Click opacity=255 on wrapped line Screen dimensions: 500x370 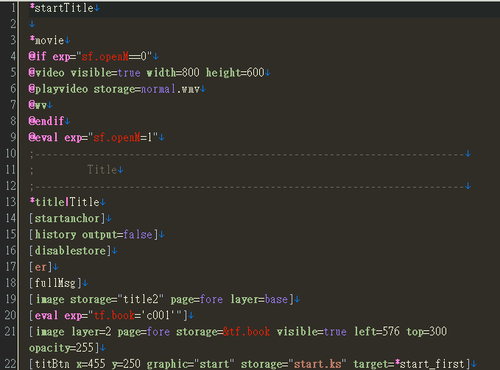tap(61, 348)
